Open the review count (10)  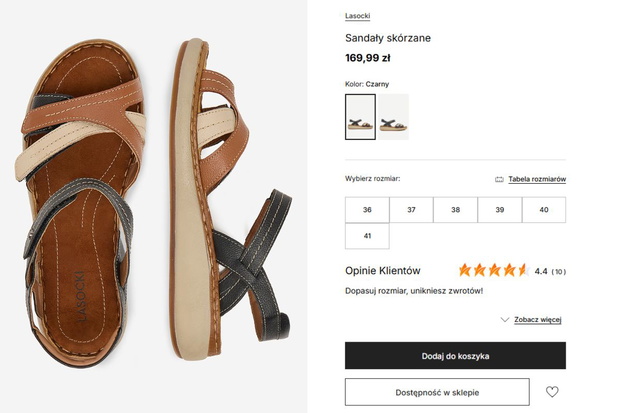(559, 272)
